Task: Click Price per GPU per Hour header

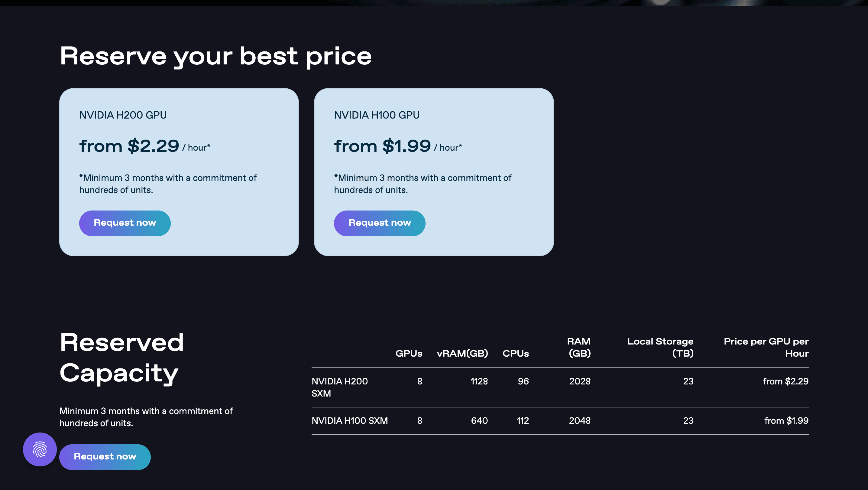Action: point(766,347)
